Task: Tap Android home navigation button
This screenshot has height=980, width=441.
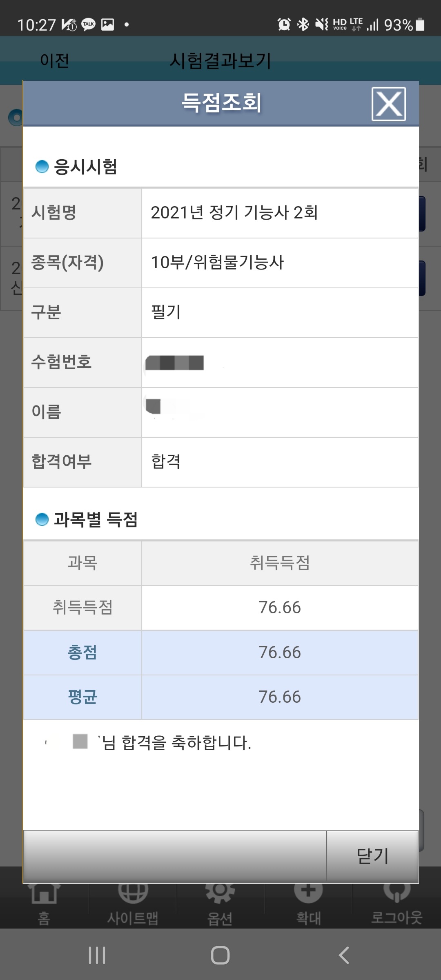Action: tap(220, 955)
